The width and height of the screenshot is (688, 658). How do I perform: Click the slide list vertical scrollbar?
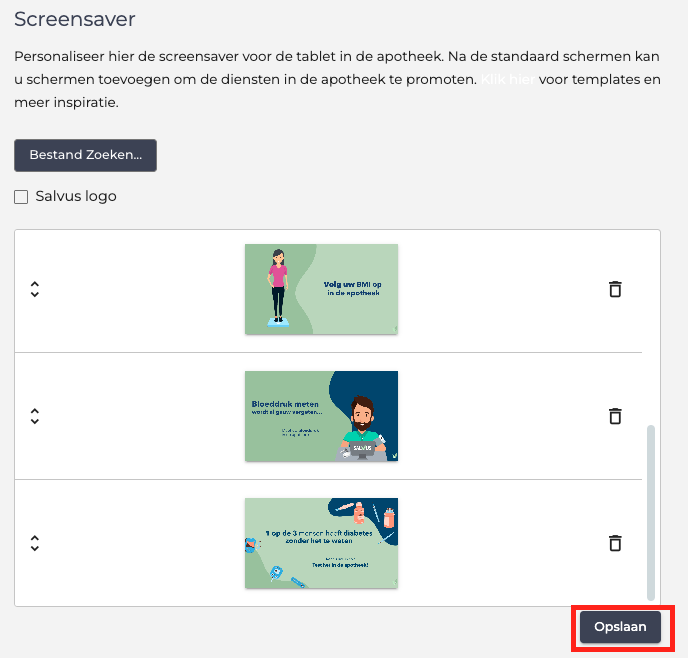click(652, 510)
